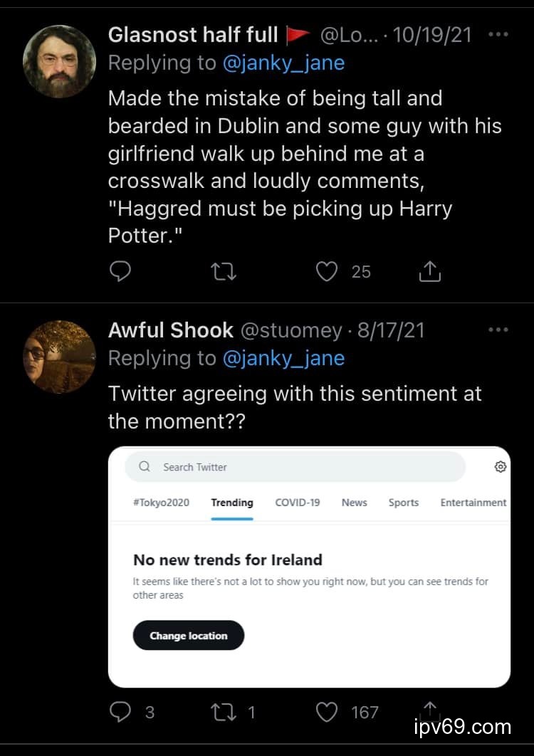Open more options for Glasnost half full tweet
534x756 pixels.
tap(498, 34)
